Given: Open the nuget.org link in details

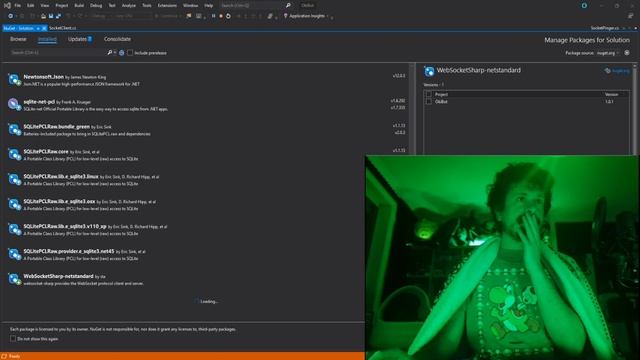Looking at the screenshot, I should [x=620, y=71].
